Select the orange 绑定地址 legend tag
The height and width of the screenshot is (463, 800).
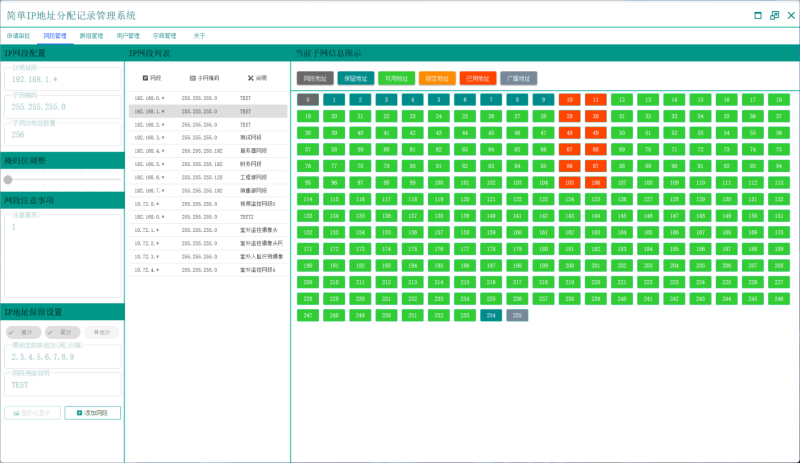point(437,77)
